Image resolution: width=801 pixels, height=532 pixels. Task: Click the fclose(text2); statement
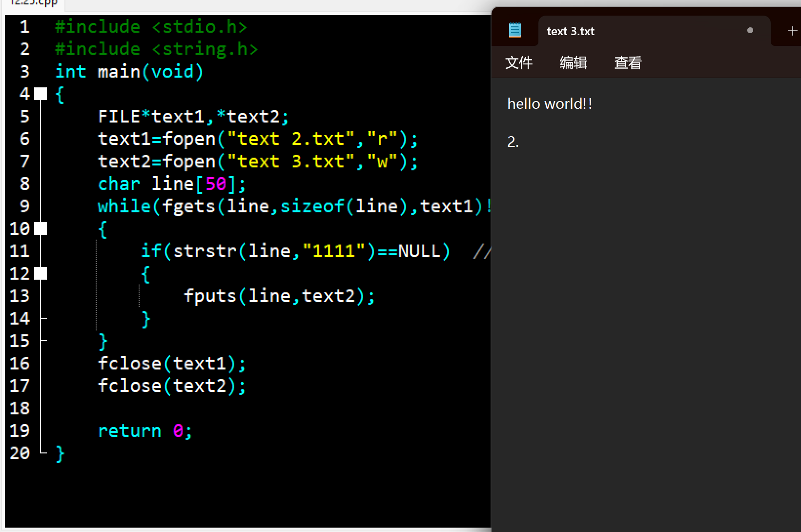click(x=172, y=386)
